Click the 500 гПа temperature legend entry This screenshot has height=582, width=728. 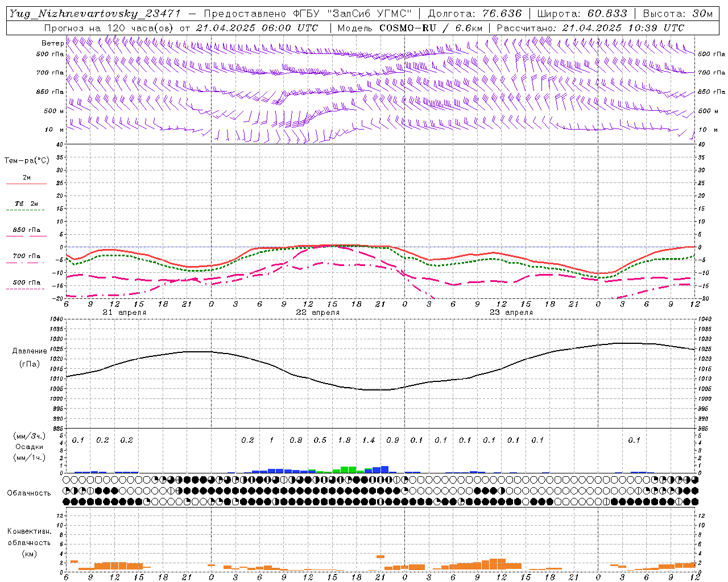click(x=27, y=282)
